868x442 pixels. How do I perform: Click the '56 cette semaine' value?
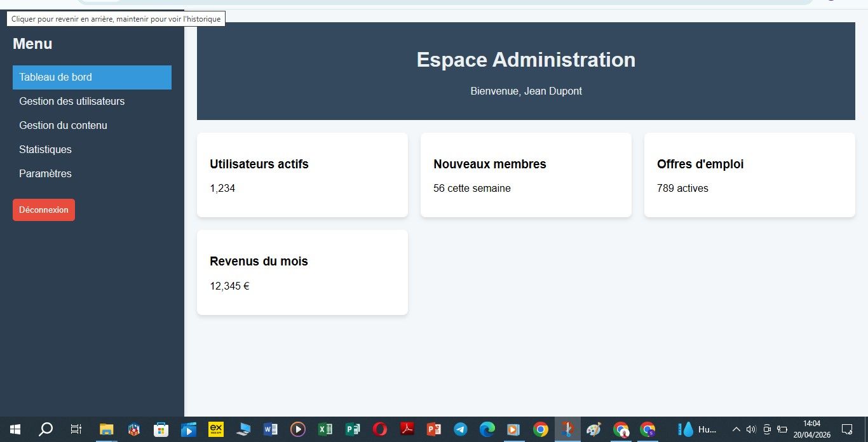coord(472,189)
